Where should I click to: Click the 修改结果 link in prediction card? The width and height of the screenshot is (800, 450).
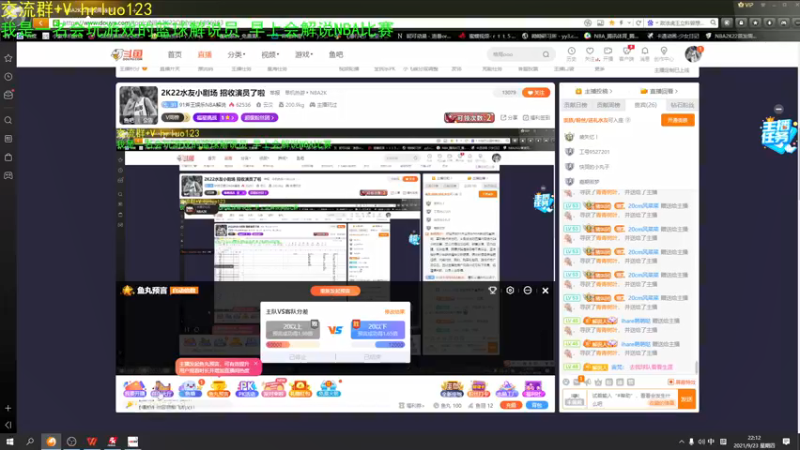point(394,312)
